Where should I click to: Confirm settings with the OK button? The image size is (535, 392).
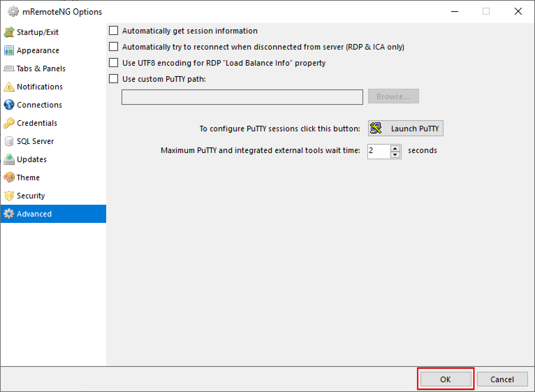pos(446,379)
